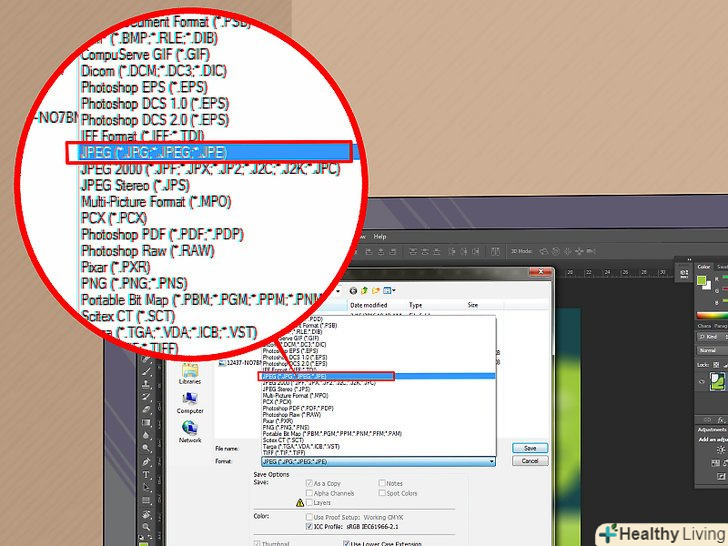Click the Auto-Align Layers icon
This screenshot has width=728, height=546.
click(495, 252)
